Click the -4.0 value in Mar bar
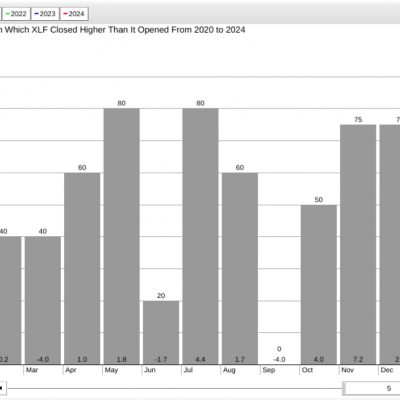 43,360
